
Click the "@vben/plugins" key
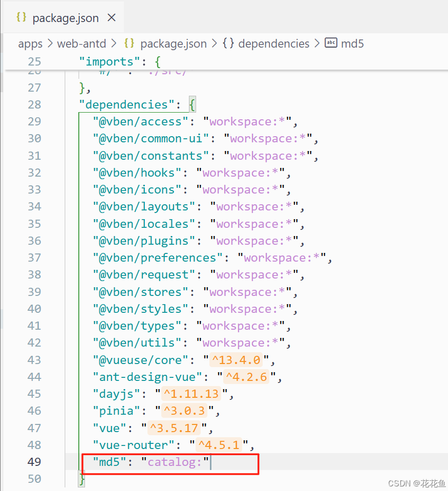(144, 241)
